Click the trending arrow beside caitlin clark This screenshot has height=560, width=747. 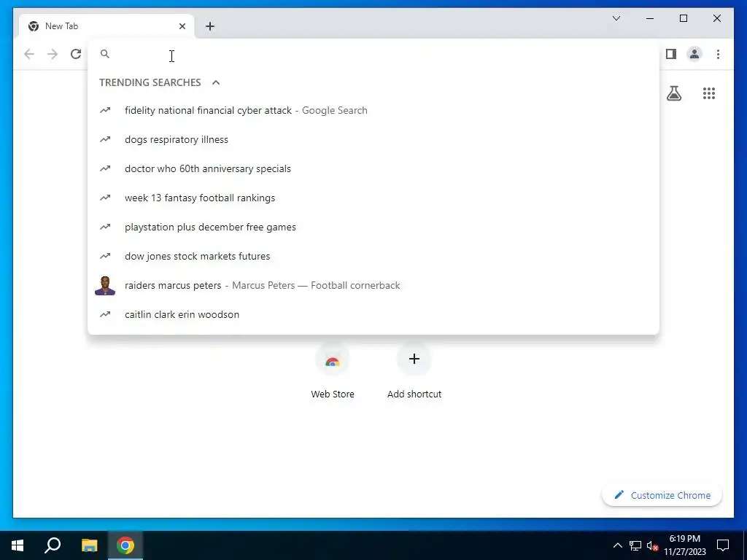tap(105, 314)
